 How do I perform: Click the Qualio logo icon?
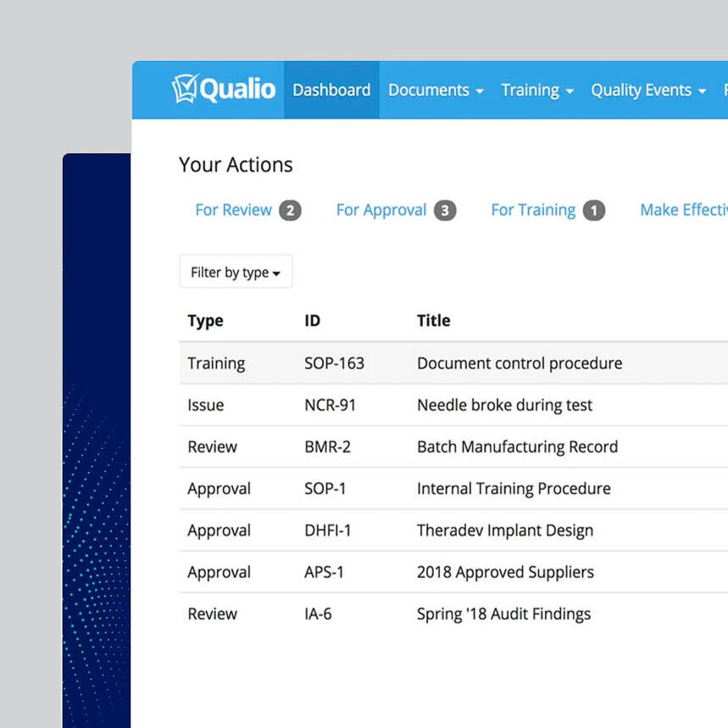(x=185, y=89)
